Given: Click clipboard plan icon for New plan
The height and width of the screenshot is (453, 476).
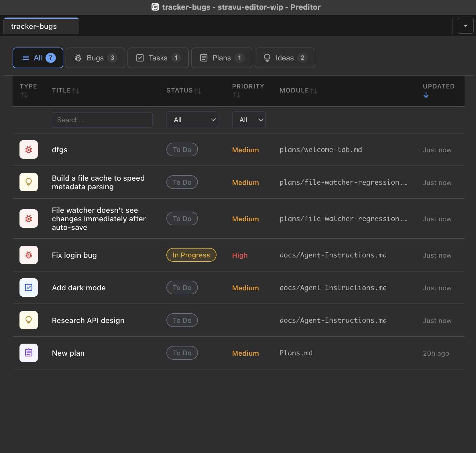Looking at the screenshot, I should pos(29,353).
